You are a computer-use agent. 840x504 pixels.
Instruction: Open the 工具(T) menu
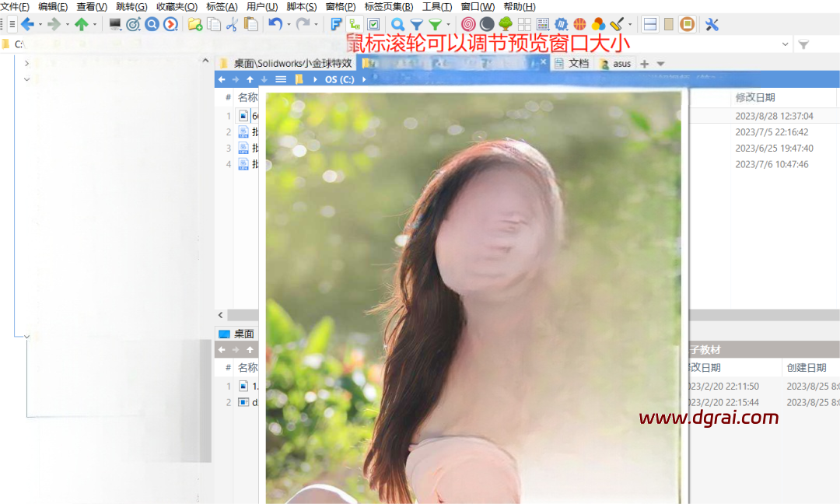[436, 6]
